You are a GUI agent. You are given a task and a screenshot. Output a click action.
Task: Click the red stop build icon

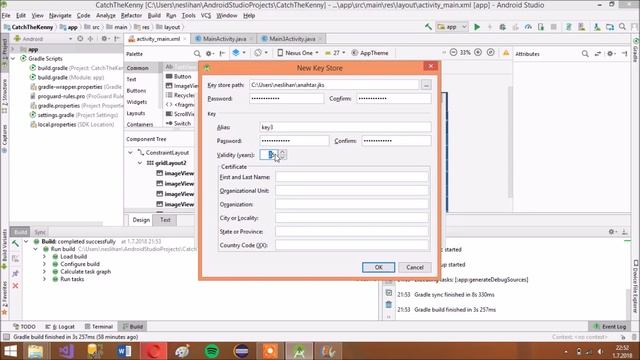point(16,286)
